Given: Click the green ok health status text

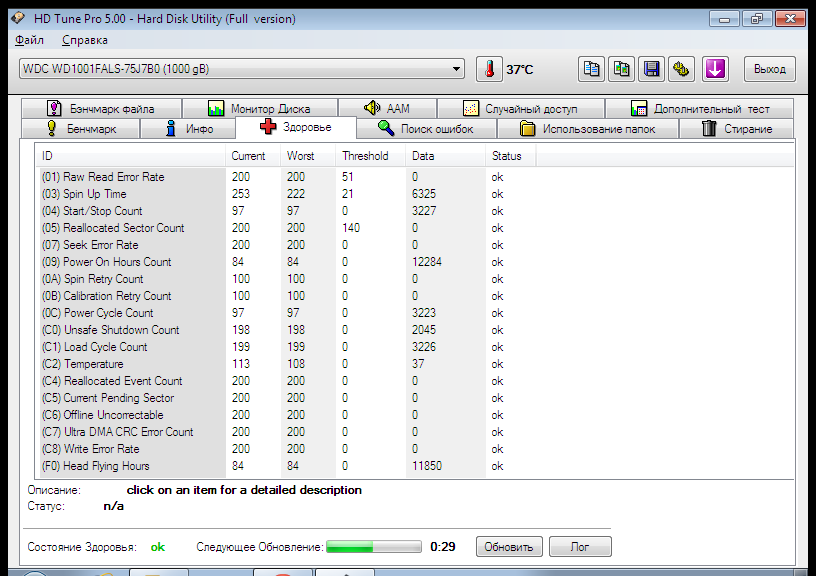Looking at the screenshot, I should 158,547.
